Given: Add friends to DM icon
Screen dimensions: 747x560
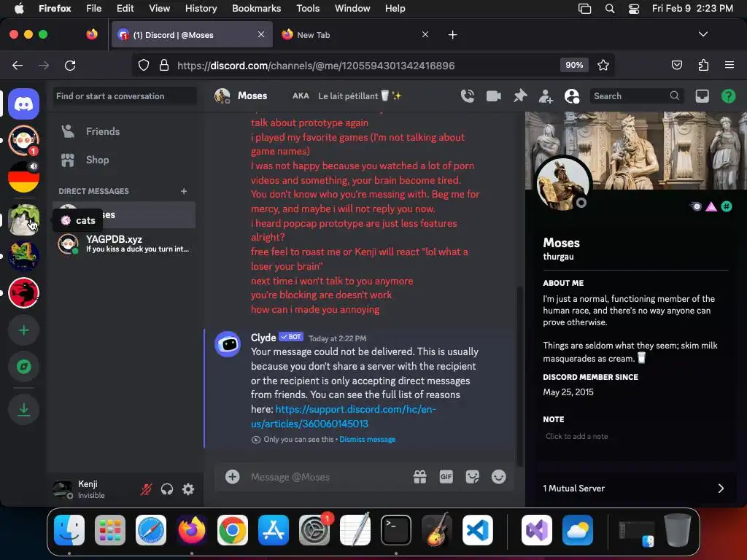Looking at the screenshot, I should tap(546, 96).
